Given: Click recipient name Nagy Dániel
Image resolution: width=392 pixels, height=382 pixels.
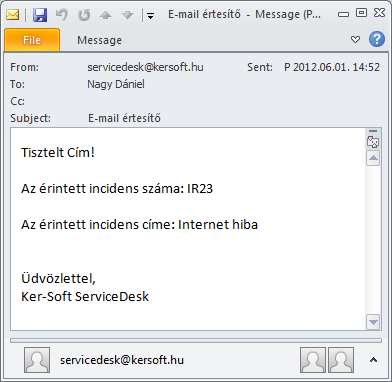Looking at the screenshot, I should (x=116, y=84).
